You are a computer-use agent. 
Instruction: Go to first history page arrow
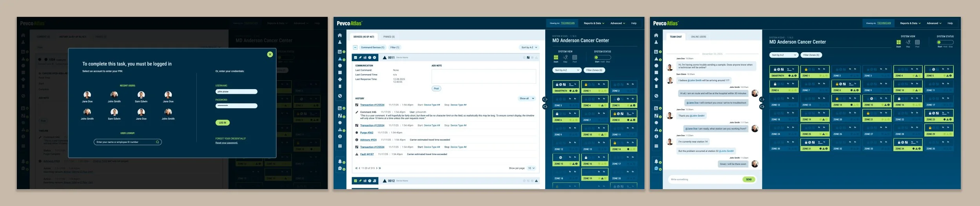pos(356,168)
